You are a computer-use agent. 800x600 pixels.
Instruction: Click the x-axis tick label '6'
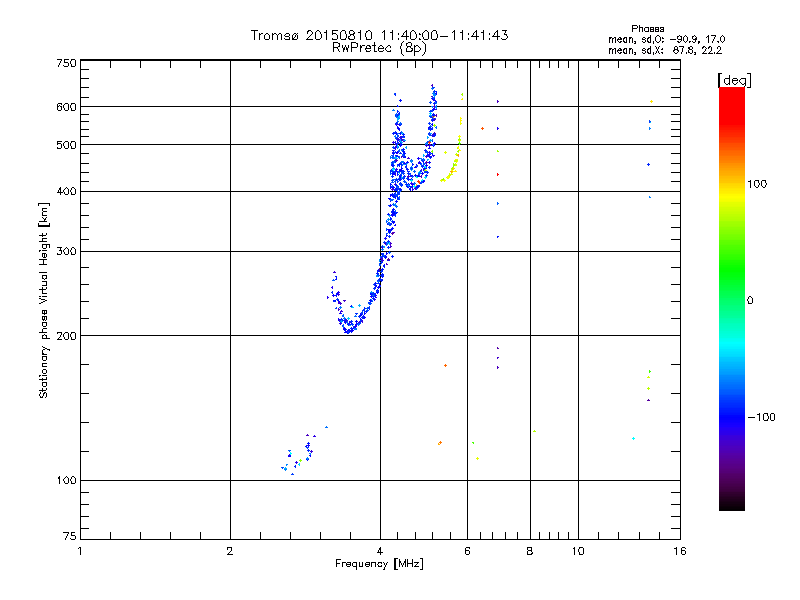coord(467,551)
